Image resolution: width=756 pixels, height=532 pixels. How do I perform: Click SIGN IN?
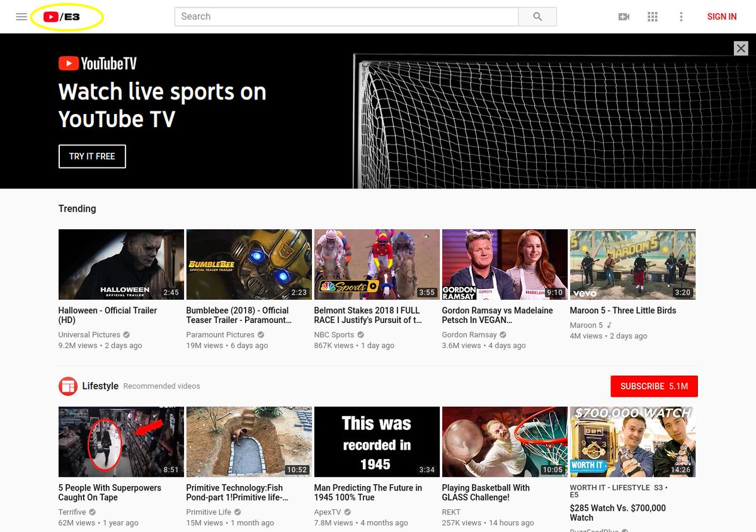pos(721,17)
